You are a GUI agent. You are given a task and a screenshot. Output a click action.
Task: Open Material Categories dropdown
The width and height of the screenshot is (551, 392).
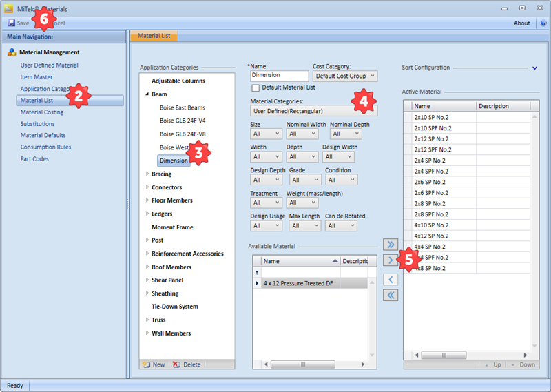314,111
